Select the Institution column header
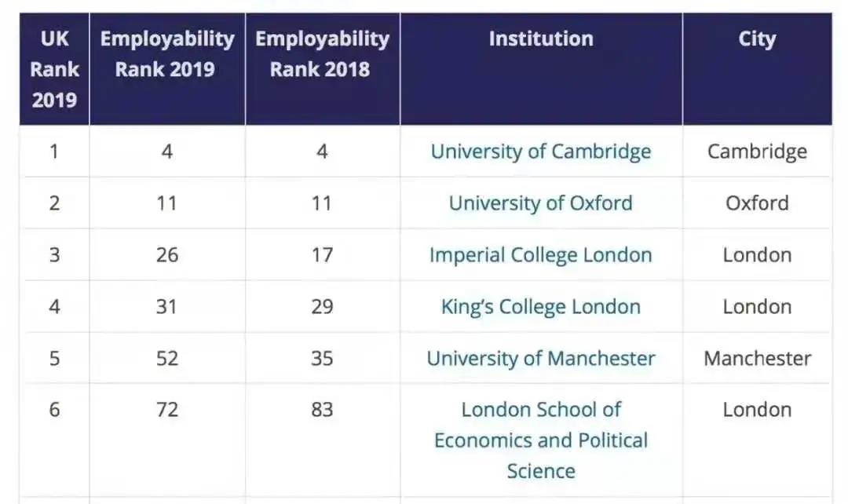The height and width of the screenshot is (504, 848). click(541, 69)
